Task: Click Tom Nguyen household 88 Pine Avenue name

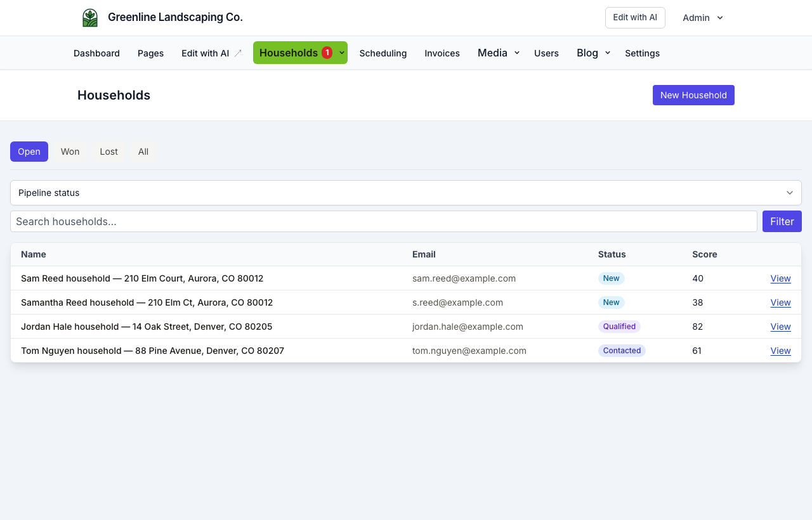Action: pyautogui.click(x=152, y=351)
